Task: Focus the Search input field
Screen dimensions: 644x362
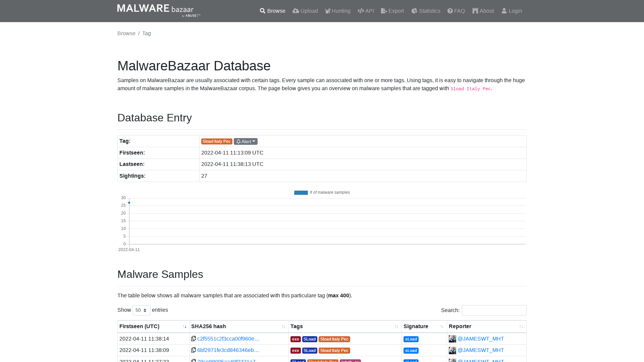Action: point(494,310)
